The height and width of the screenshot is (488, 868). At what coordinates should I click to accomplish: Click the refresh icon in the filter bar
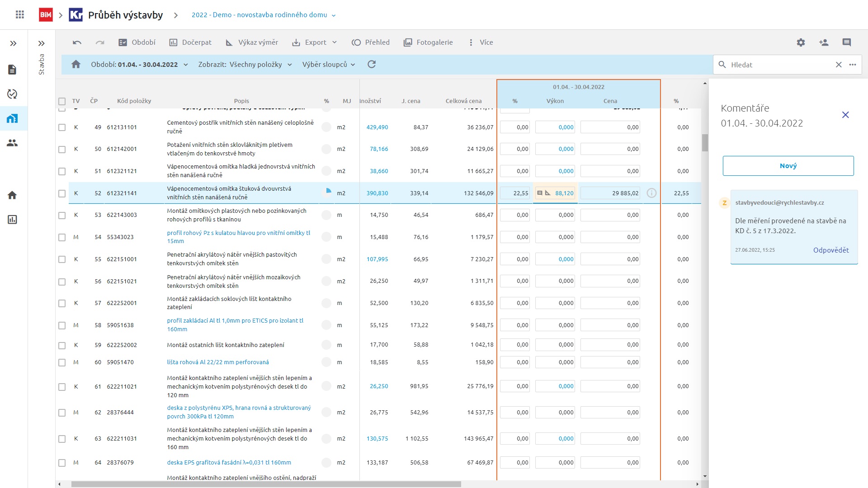[372, 65]
